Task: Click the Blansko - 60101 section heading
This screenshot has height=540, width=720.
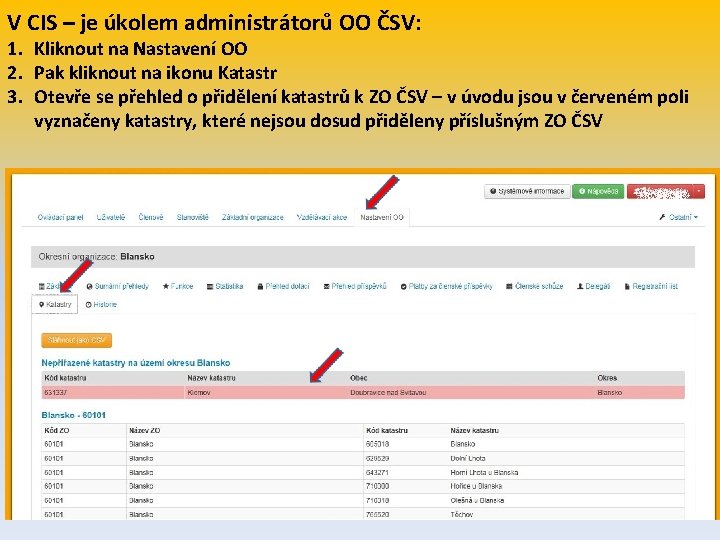Action: [x=73, y=415]
